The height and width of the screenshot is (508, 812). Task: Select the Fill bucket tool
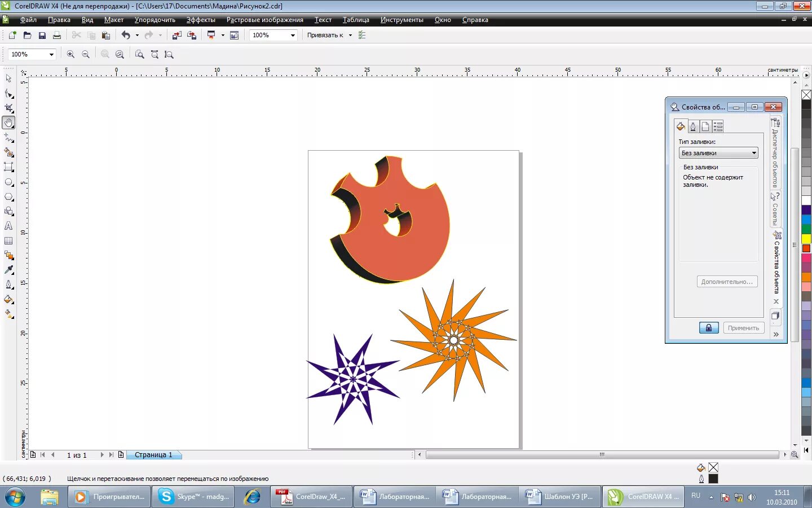[8, 300]
